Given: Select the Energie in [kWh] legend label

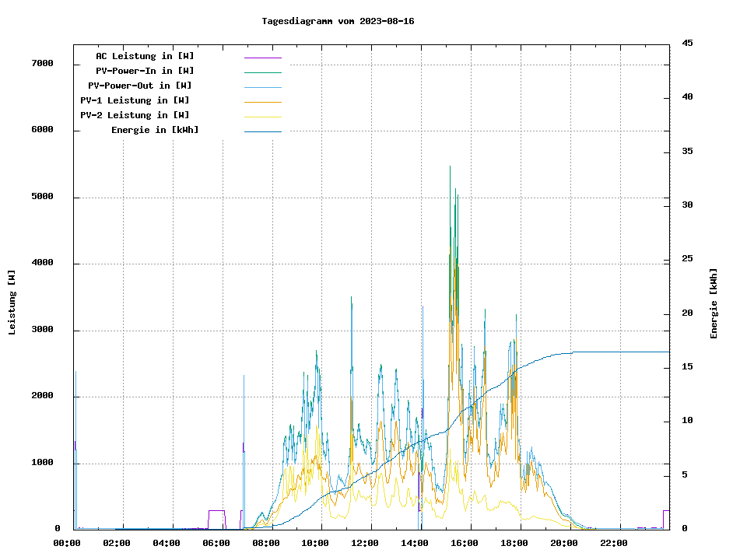Looking at the screenshot, I should 155,130.
